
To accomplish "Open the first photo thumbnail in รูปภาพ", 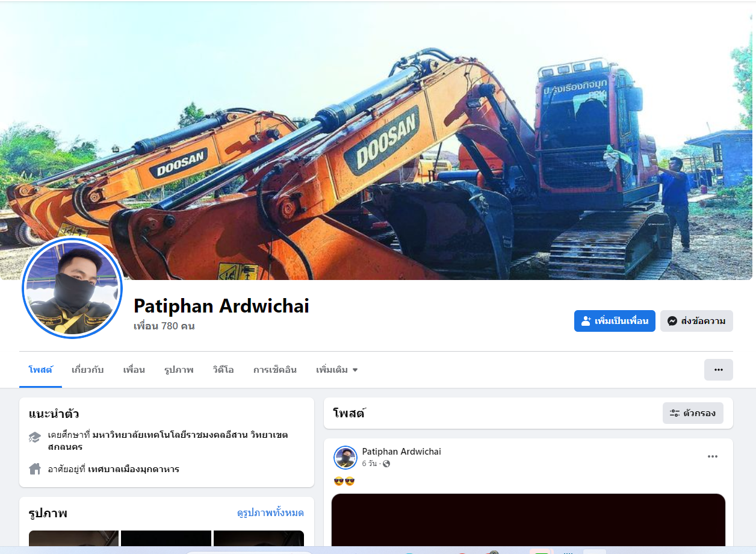I will (x=73, y=538).
